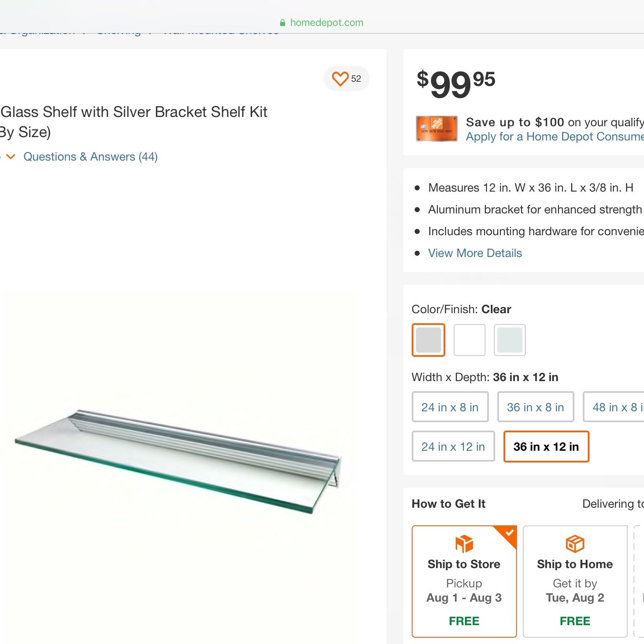Apply for a Home Depot Consumer Card
The image size is (644, 644).
point(555,137)
